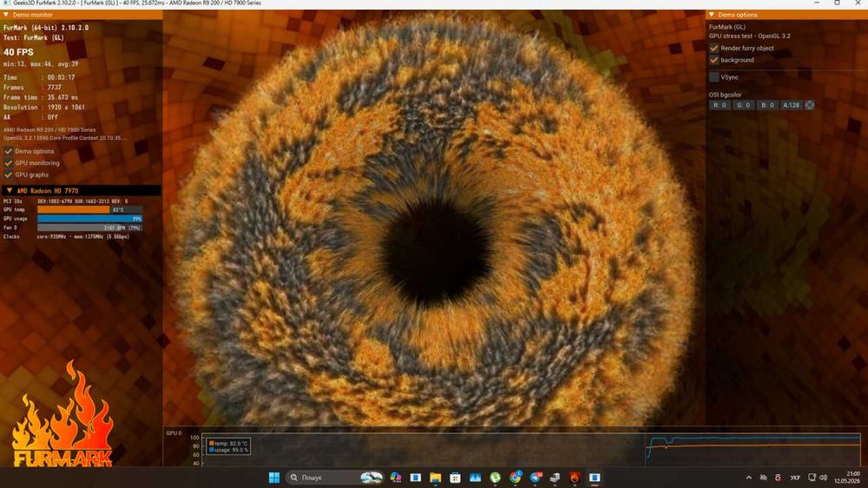Click the blue GPU usage bar
This screenshot has height=488, width=868.
[89, 219]
